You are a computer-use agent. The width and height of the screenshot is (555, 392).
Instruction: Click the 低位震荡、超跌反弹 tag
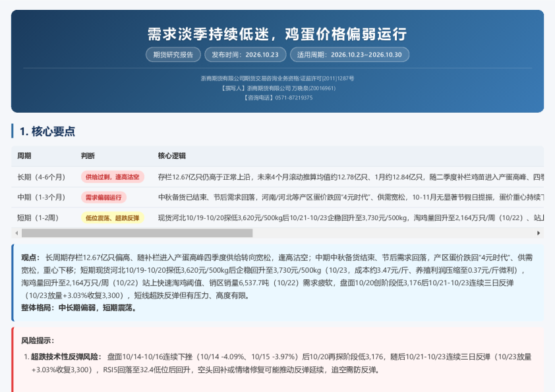point(112,218)
